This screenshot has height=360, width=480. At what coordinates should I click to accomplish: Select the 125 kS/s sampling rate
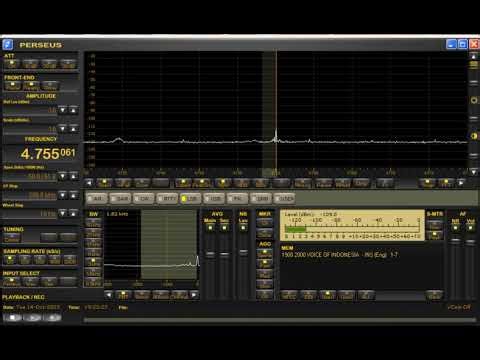click(x=10, y=260)
